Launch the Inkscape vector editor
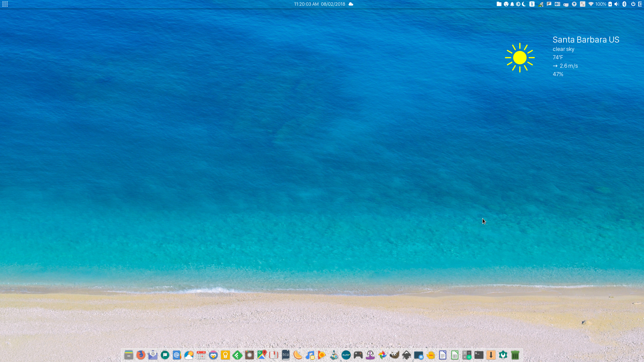The height and width of the screenshot is (362, 644). 407,355
